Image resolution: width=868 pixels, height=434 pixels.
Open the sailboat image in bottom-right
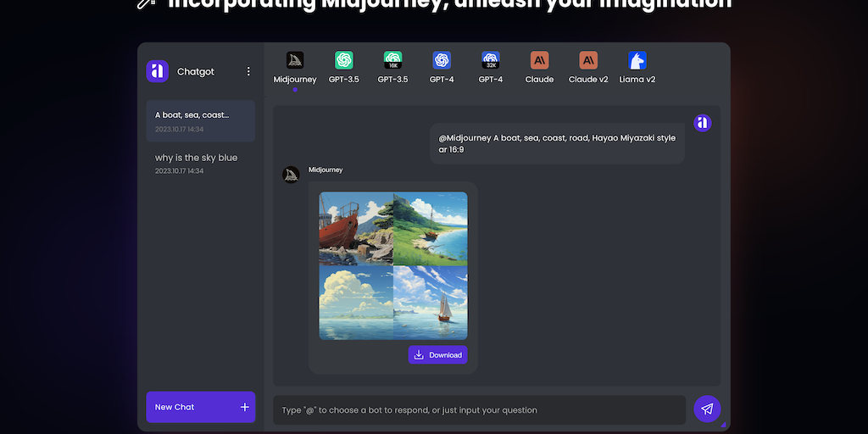pos(431,303)
